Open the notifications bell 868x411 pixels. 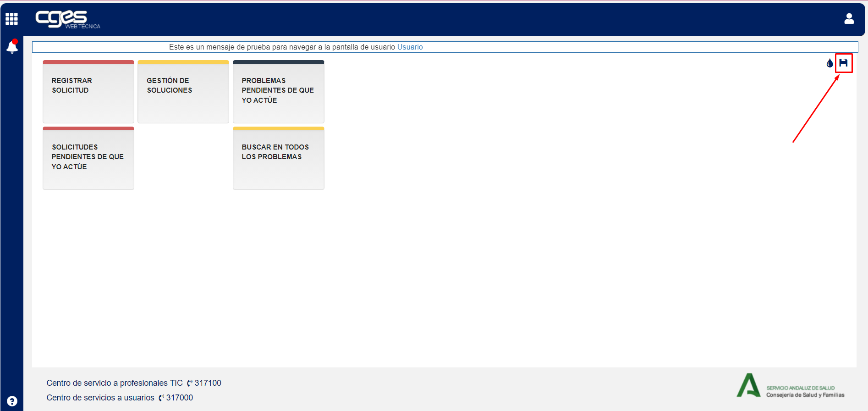12,46
